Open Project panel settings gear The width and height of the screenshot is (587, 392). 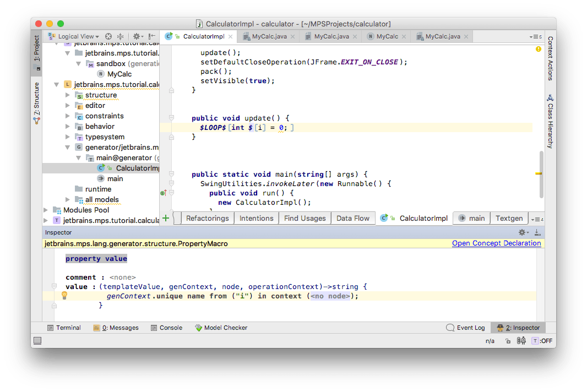click(136, 36)
